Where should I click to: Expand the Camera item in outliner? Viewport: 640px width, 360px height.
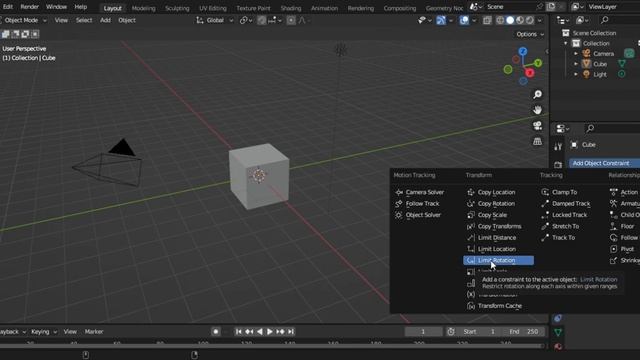point(576,53)
